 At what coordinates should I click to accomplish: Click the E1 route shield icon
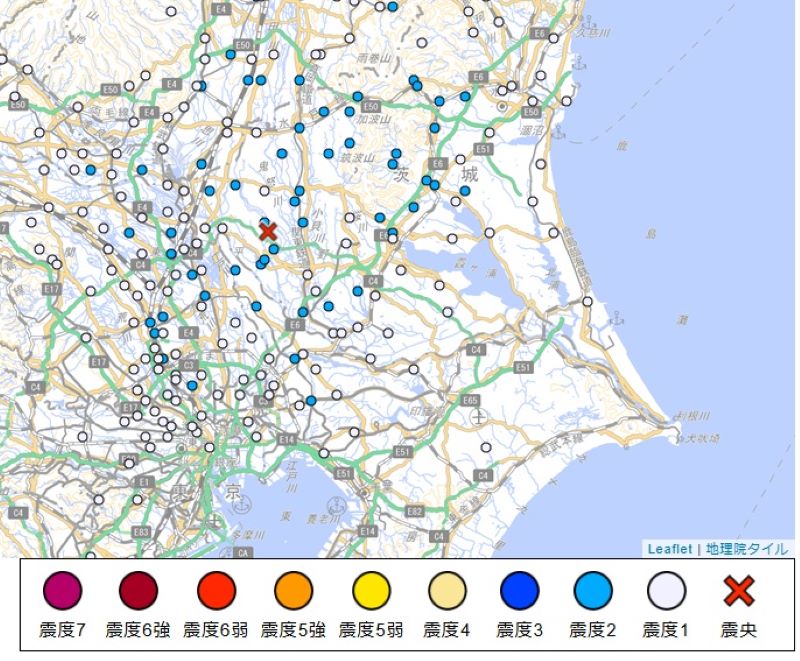tap(144, 482)
